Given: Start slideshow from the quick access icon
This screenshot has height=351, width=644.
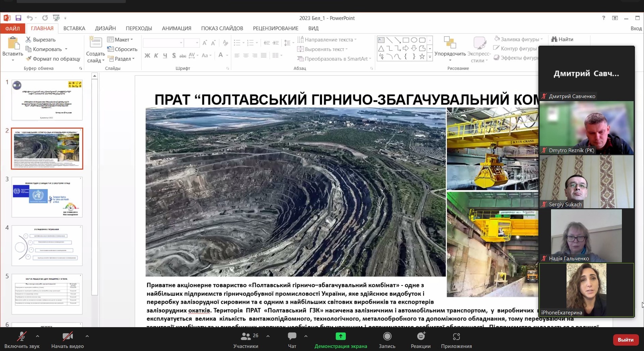Looking at the screenshot, I should (x=56, y=18).
